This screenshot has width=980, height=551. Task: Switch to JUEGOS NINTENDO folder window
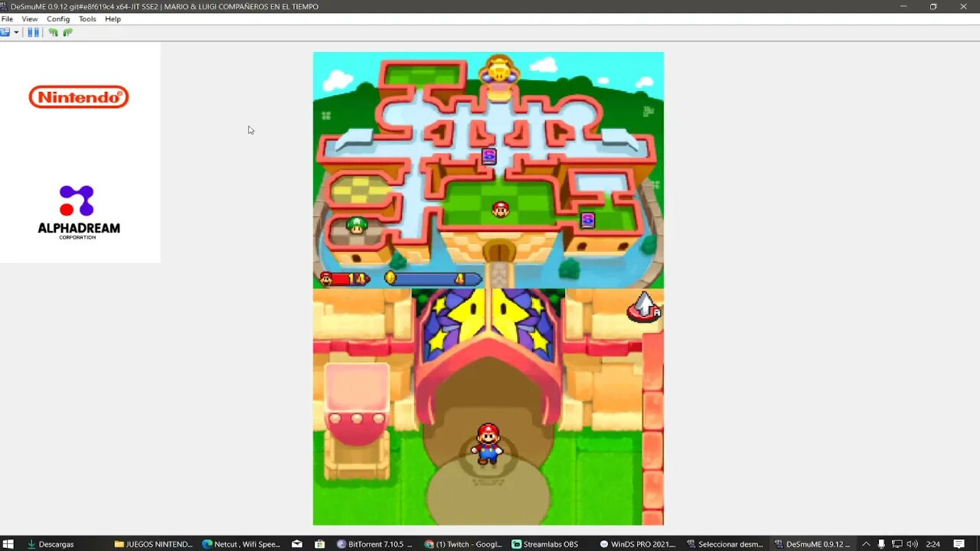tap(153, 544)
